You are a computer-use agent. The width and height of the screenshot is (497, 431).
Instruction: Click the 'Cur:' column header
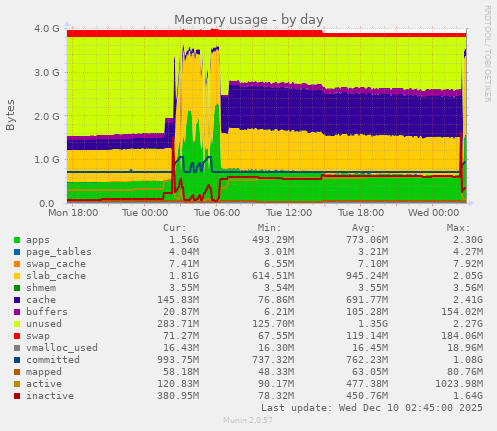pos(175,228)
